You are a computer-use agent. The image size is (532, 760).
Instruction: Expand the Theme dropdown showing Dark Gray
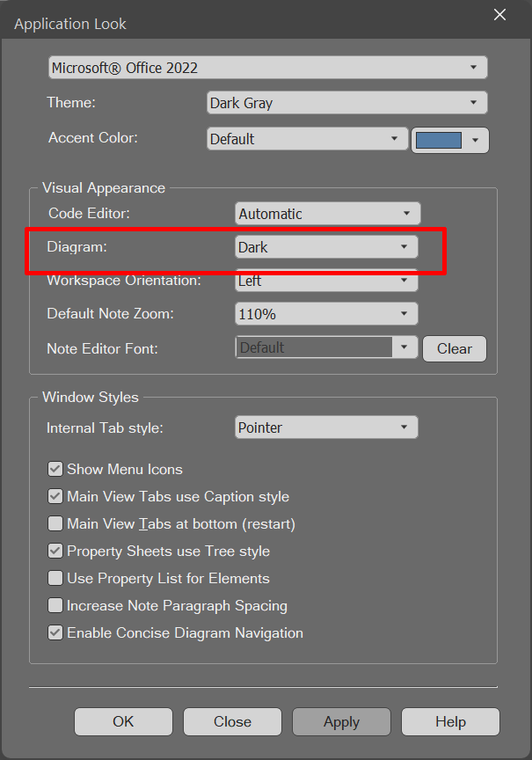(346, 103)
